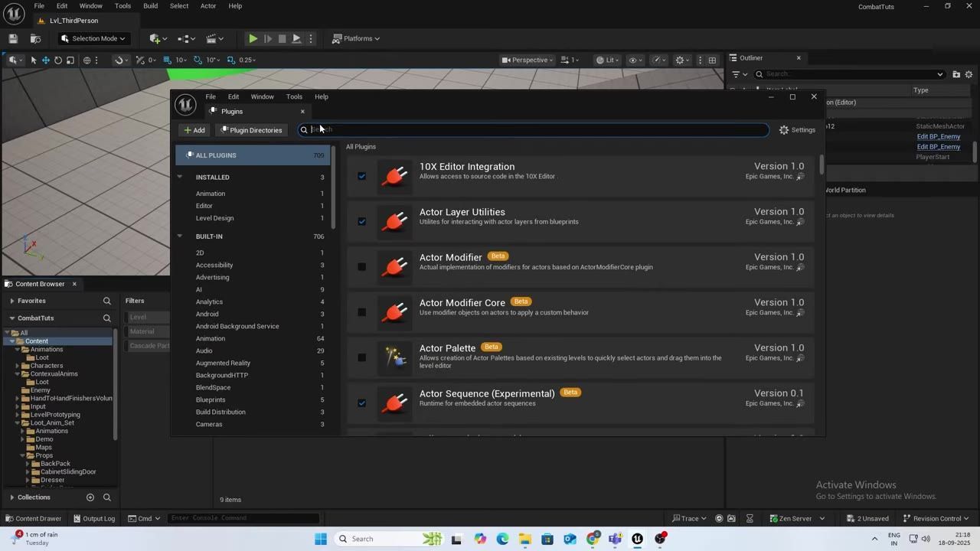
Task: Start Play-in-Editor with the green play icon
Action: pyautogui.click(x=253, y=38)
